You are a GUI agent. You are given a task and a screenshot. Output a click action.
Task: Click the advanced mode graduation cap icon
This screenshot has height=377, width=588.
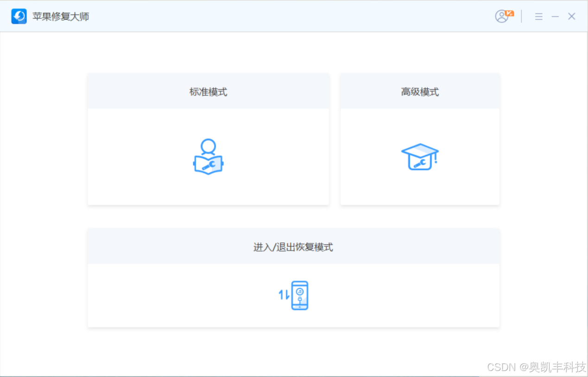click(420, 157)
